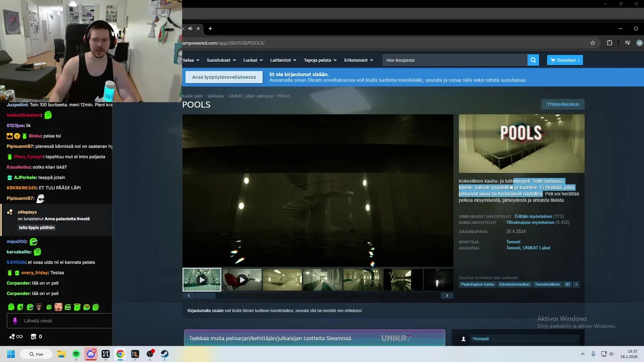
Task: Click the POOLS game header image
Action: click(522, 143)
